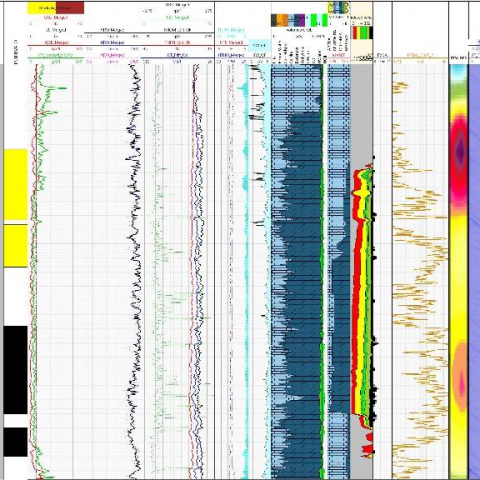
Task: Click the orange hotspot lower in spectral image track
Action: (461, 375)
